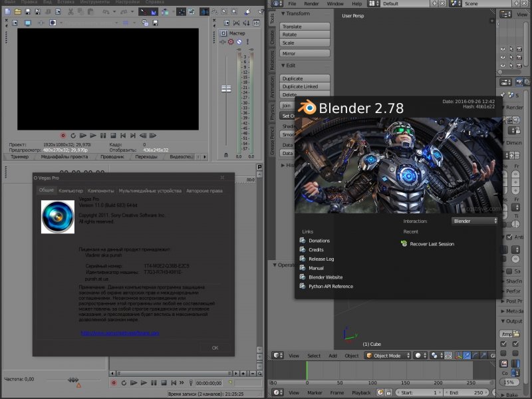The width and height of the screenshot is (532, 399).
Task: Click the 15% compression slider
Action: tap(509, 382)
